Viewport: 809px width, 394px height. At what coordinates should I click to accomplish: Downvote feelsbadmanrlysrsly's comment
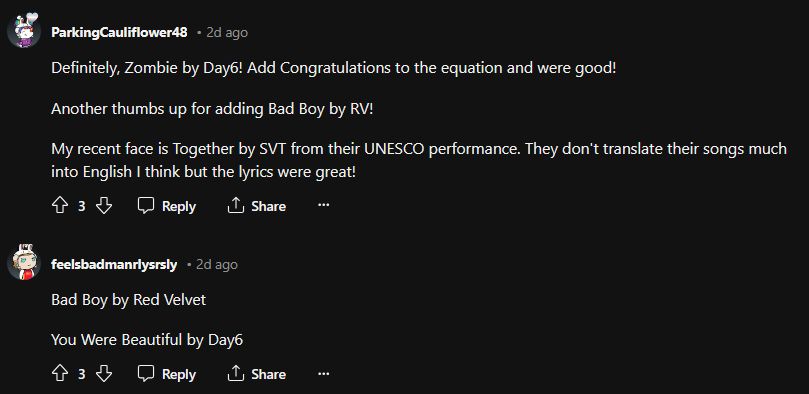[x=104, y=374]
